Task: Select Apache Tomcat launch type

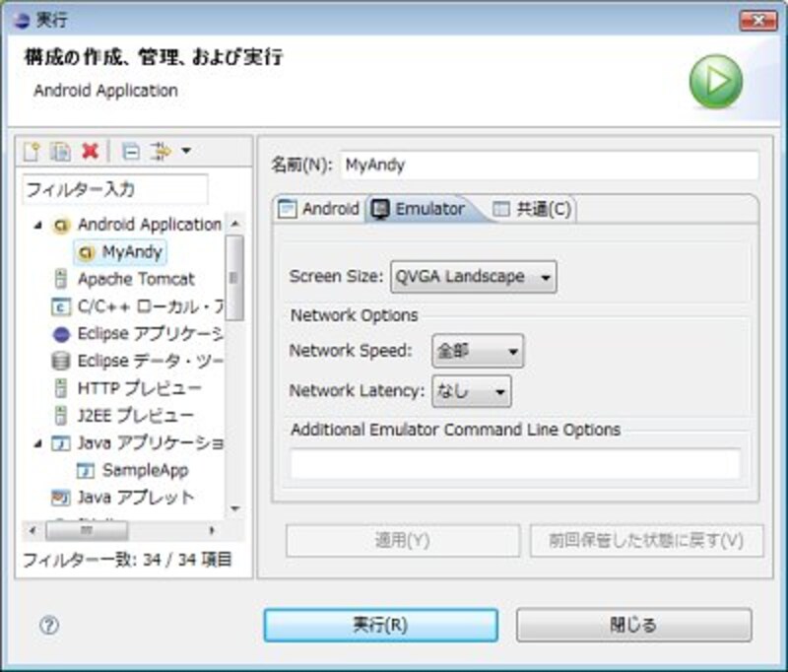Action: [x=136, y=279]
